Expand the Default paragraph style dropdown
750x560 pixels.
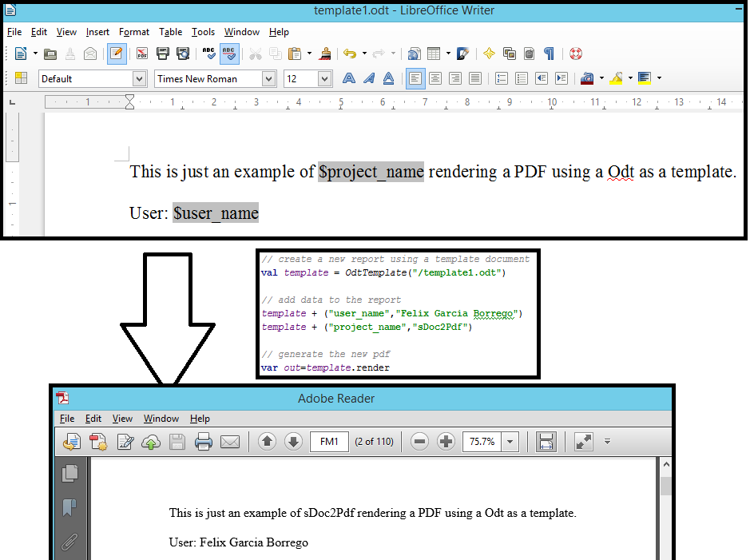pyautogui.click(x=139, y=78)
